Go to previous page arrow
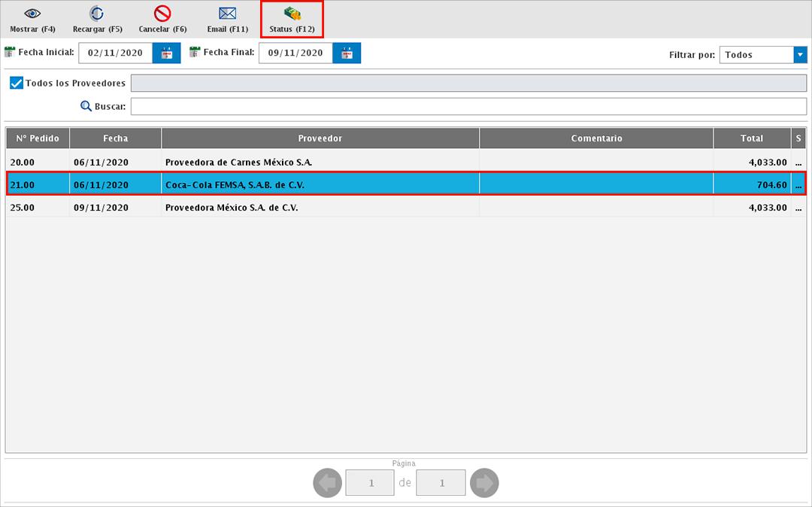 (327, 483)
